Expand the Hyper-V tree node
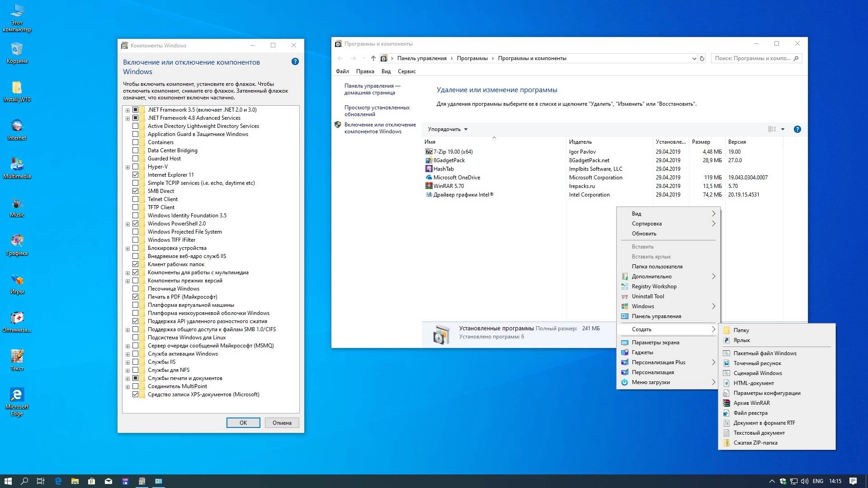The height and width of the screenshot is (488, 868). (x=127, y=167)
